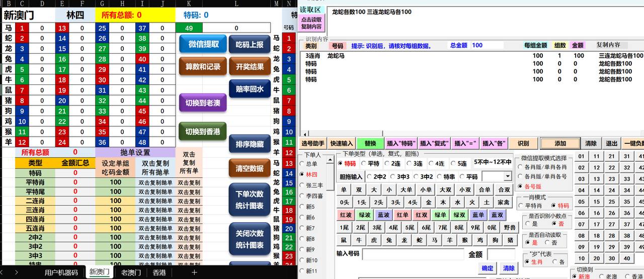Click number 40 in the number grid
Viewport: 644px width, 279px height.
pyautogui.click(x=626, y=258)
